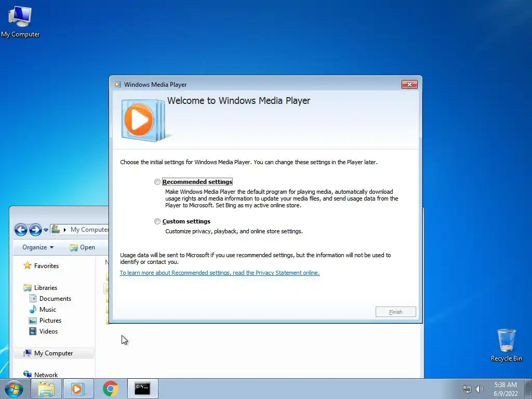Select Libraries in the navigation pane
This screenshot has width=532, height=399.
point(46,288)
